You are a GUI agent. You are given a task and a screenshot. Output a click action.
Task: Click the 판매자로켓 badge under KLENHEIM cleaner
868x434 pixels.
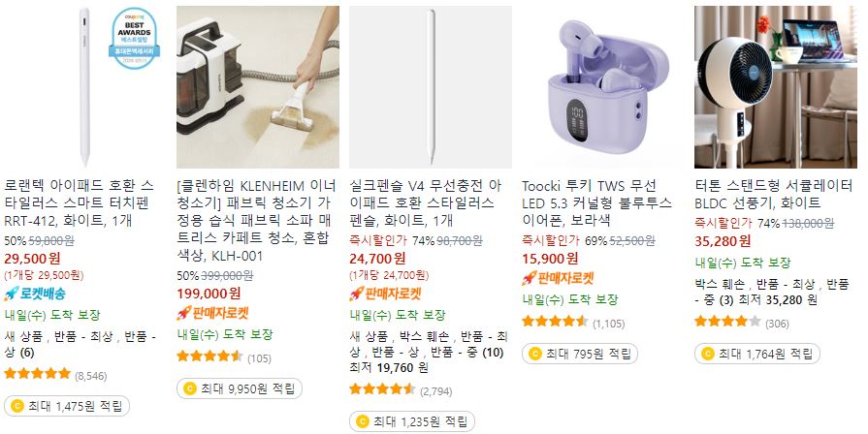(213, 314)
